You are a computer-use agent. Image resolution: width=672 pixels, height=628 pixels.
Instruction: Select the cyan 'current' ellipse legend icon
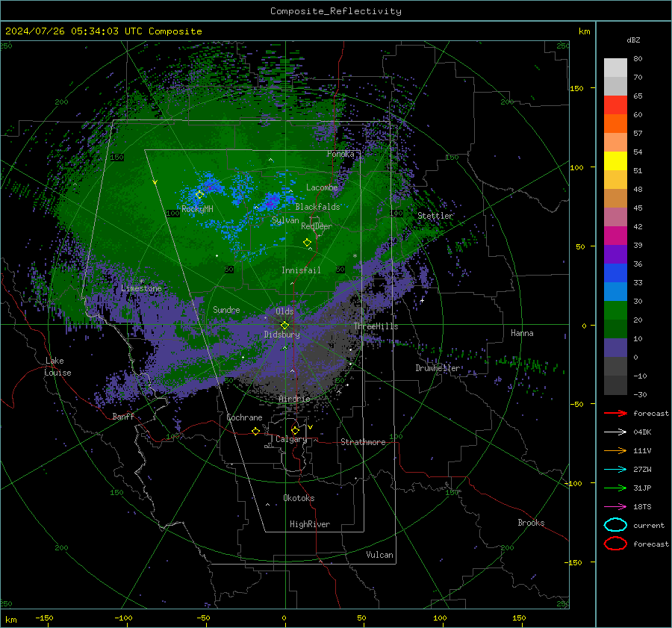pos(615,525)
